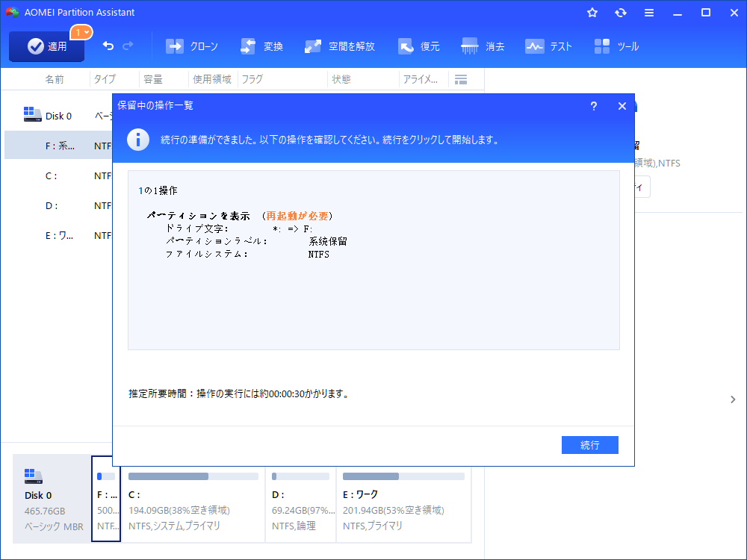Select the C: partition row in list

[x=58, y=175]
